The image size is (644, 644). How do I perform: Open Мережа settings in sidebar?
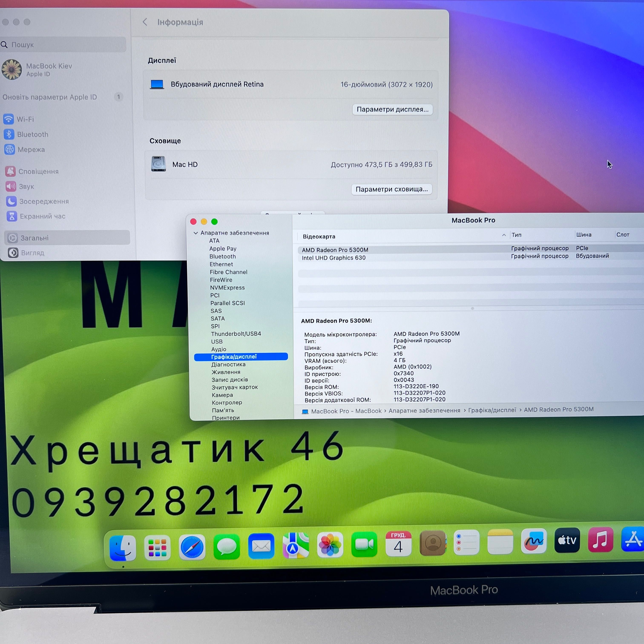[x=24, y=150]
